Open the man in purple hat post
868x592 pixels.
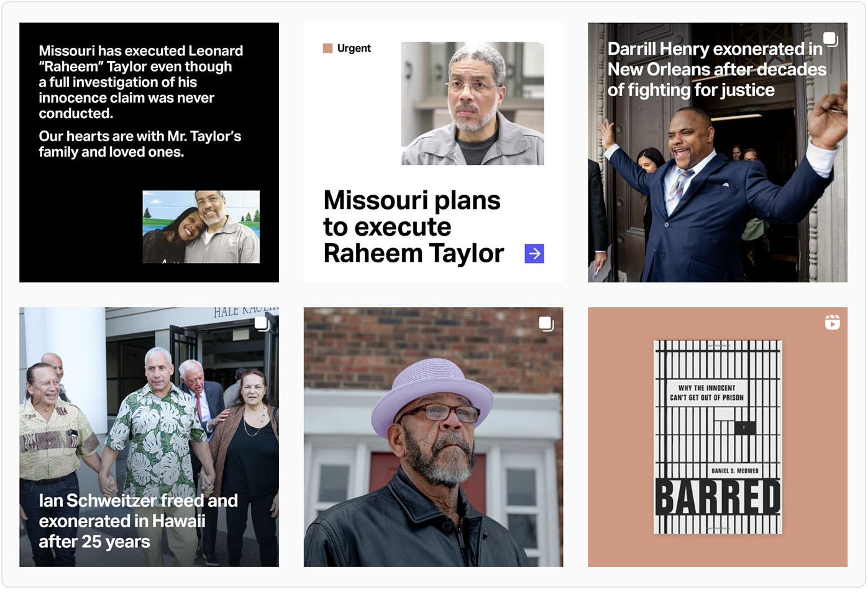tap(433, 437)
